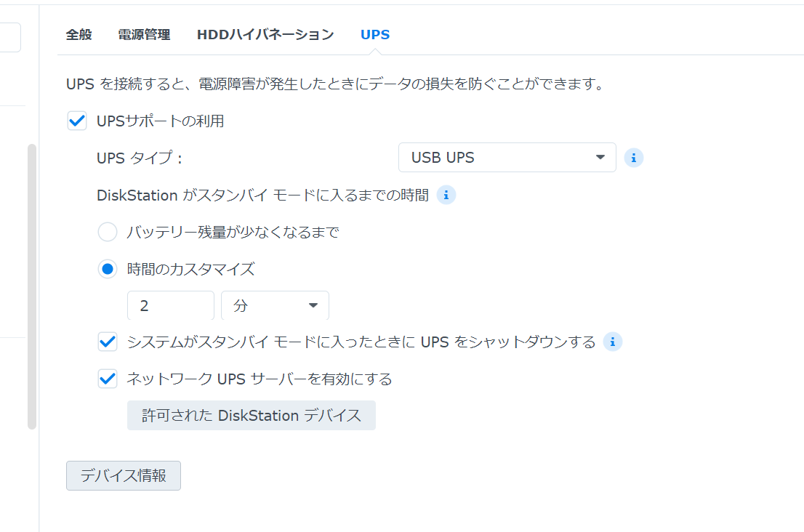Click the info icon next to USB UPS dropdown
The width and height of the screenshot is (804, 532).
click(633, 157)
